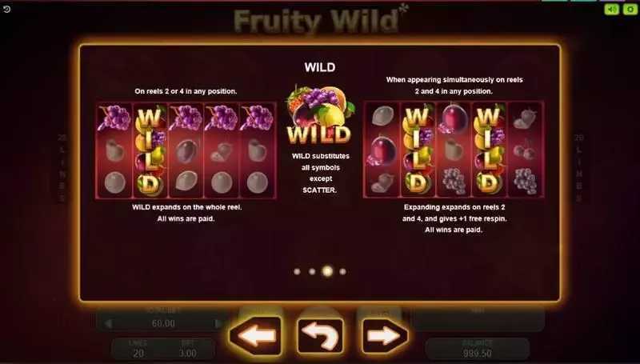Click the curved return-to-game arrow

pyautogui.click(x=321, y=335)
